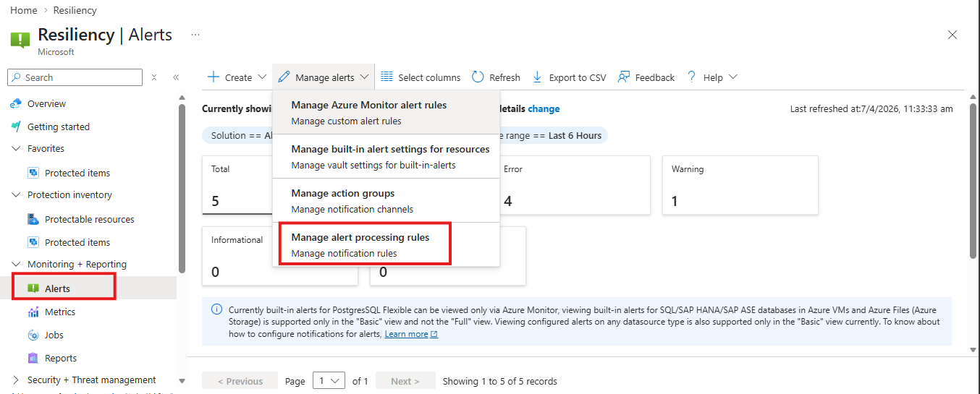Click the plus icon next to Create

pos(214,77)
